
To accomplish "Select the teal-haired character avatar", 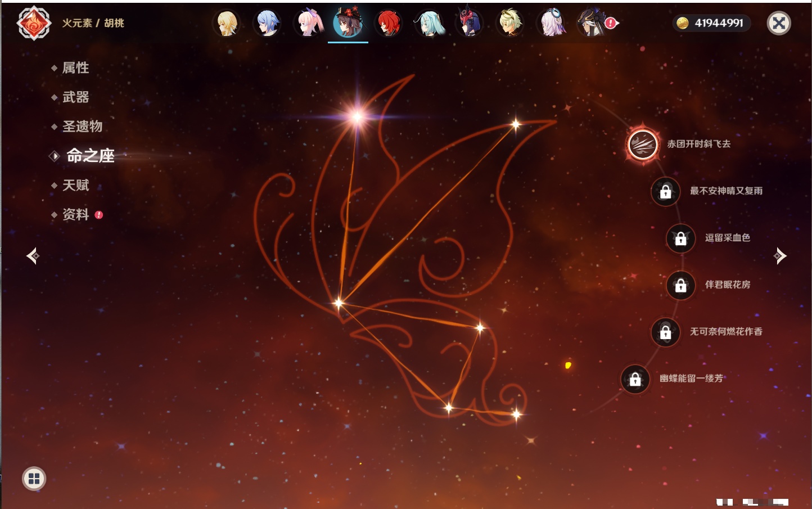I will point(429,24).
